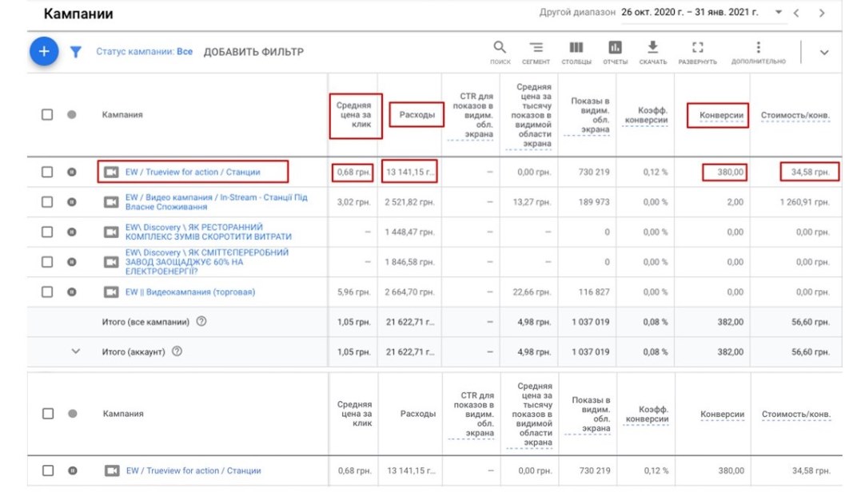Open the EW / Trueview for action / Станции campaign in the top table
The width and height of the screenshot is (865, 504).
[x=193, y=172]
